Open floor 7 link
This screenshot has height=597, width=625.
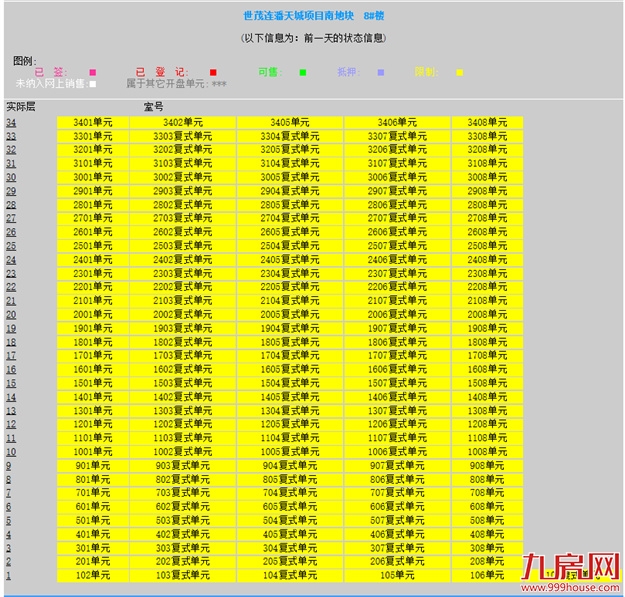pyautogui.click(x=8, y=493)
